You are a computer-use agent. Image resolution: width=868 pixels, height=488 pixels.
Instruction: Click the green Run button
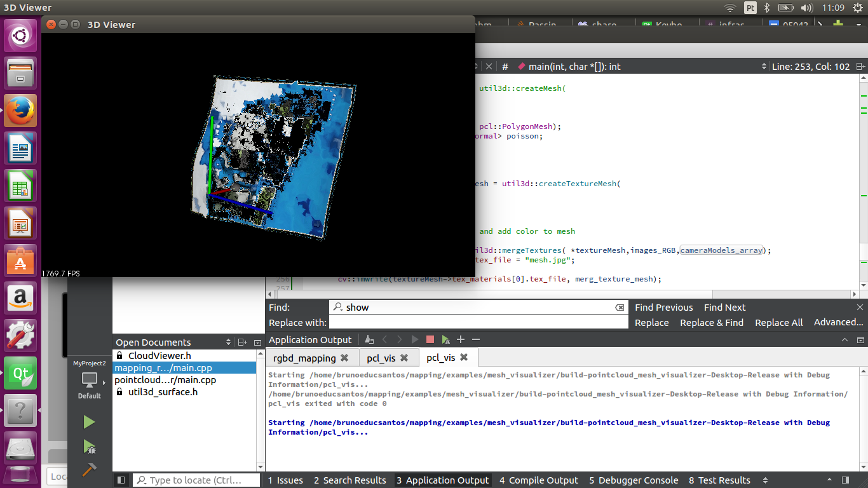(x=89, y=422)
